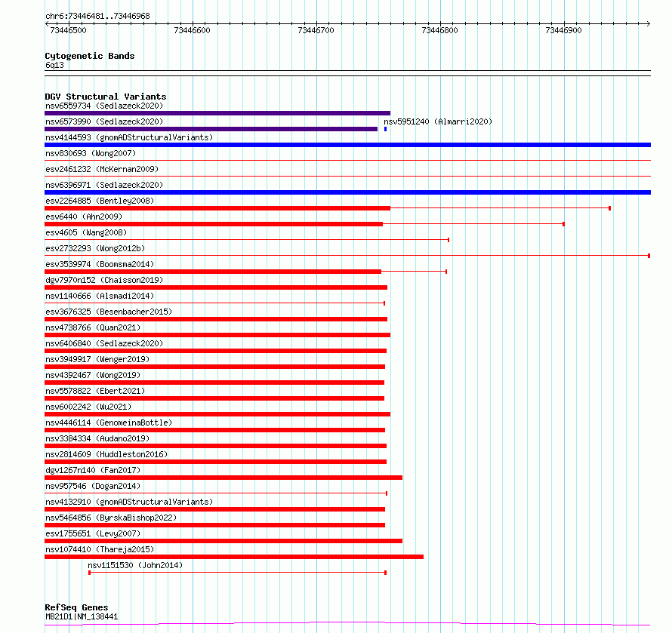The height and width of the screenshot is (633, 672).
Task: Select the nsv4392467 (Wong2019) label
Action: pyautogui.click(x=93, y=375)
